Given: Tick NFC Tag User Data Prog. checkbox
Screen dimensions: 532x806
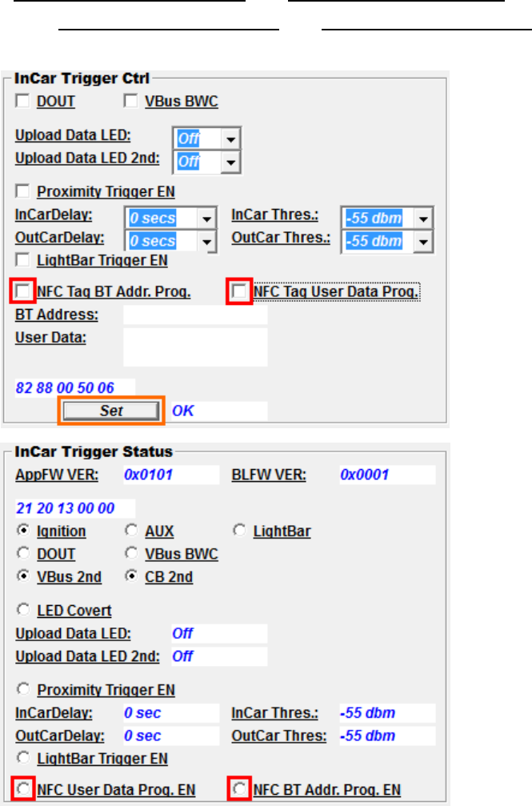Looking at the screenshot, I should point(239,291).
